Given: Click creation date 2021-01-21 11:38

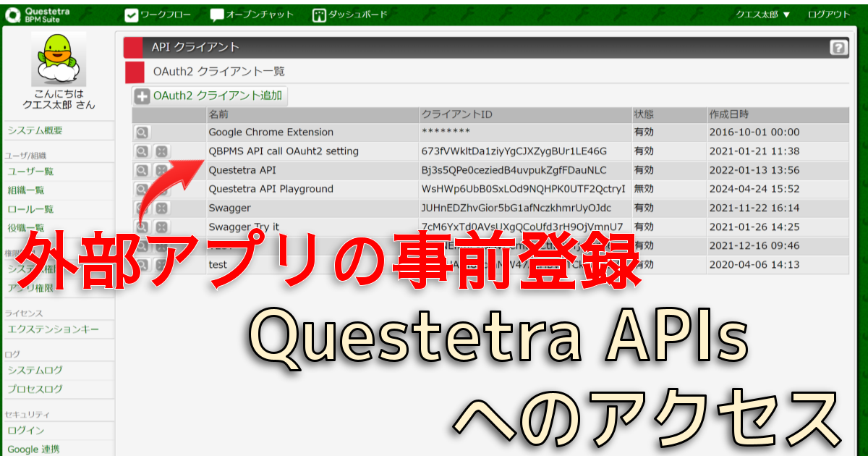Looking at the screenshot, I should tap(754, 151).
